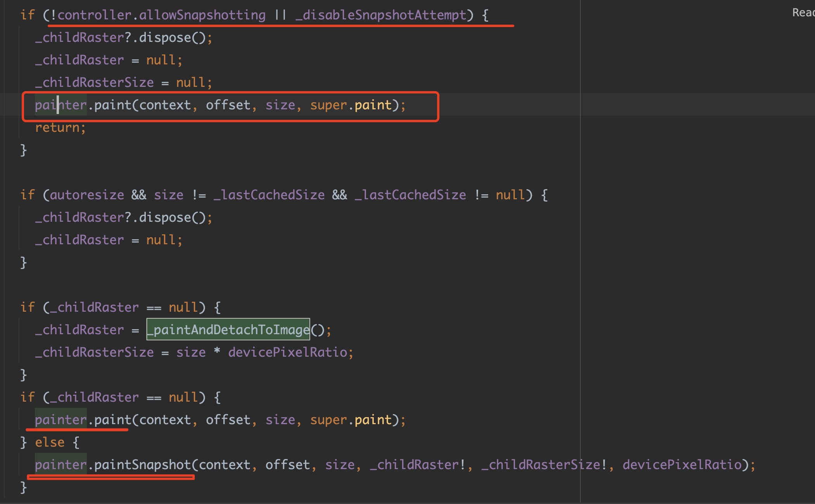This screenshot has height=504, width=815.
Task: Click _childRaster assigned from _paintAndDetachToImage
Action: [x=79, y=330]
